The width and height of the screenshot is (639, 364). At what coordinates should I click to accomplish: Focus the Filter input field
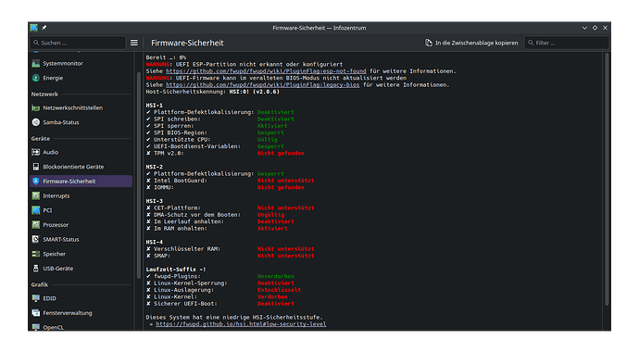pos(567,43)
